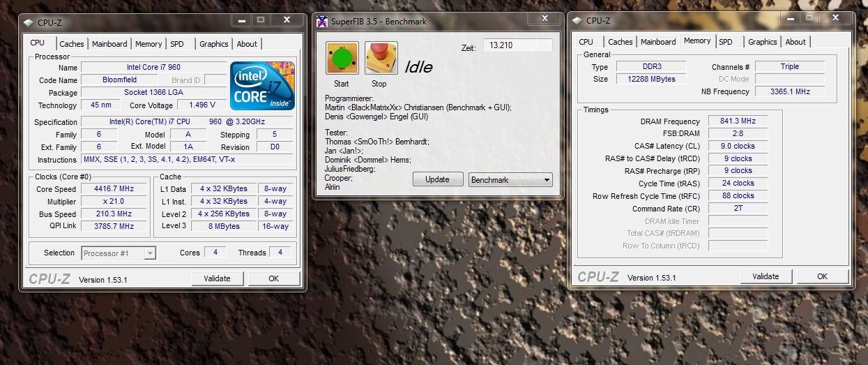Open the Processor #1 selection dropdown

[119, 253]
